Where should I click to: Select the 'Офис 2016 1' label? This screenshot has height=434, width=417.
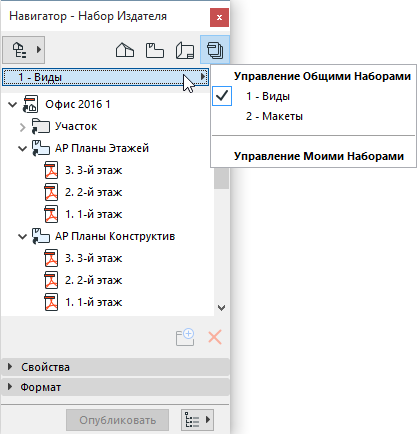coord(78,104)
